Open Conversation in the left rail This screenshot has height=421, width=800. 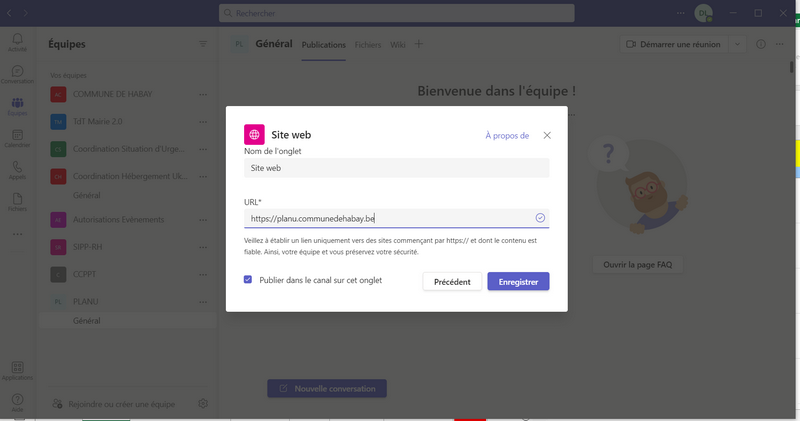point(17,73)
